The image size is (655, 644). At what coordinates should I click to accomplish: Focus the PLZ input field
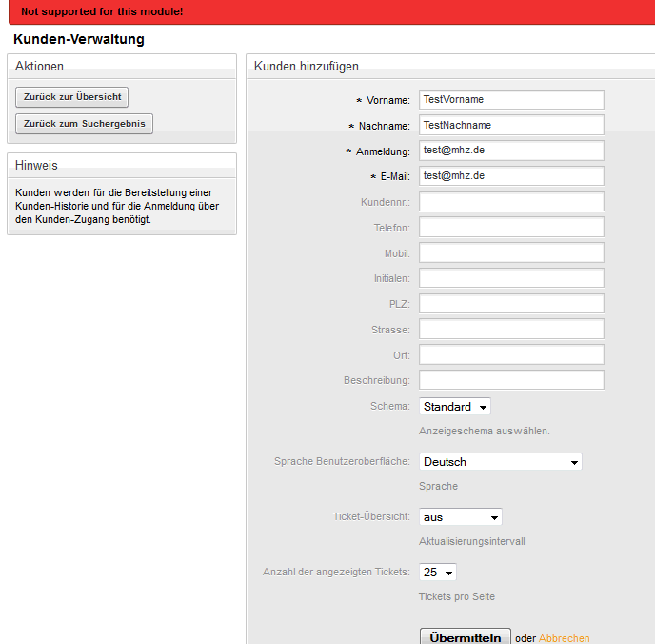(x=511, y=304)
